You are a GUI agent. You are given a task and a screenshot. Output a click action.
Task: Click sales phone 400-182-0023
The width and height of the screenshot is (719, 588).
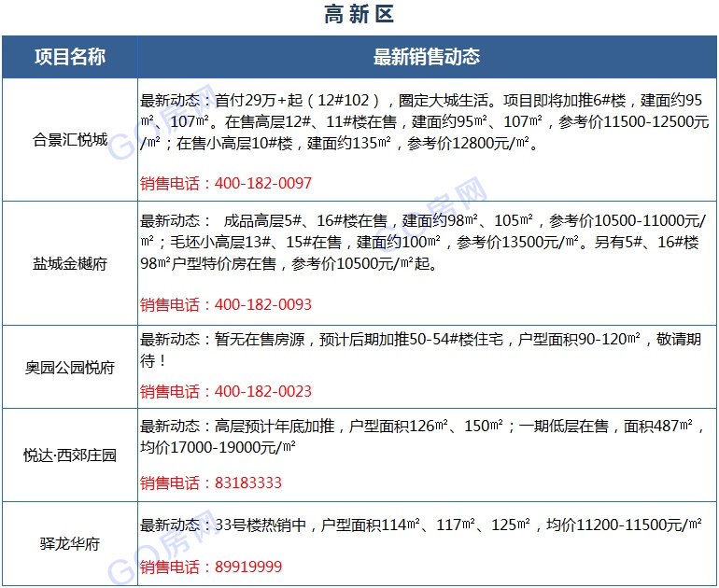coord(262,391)
